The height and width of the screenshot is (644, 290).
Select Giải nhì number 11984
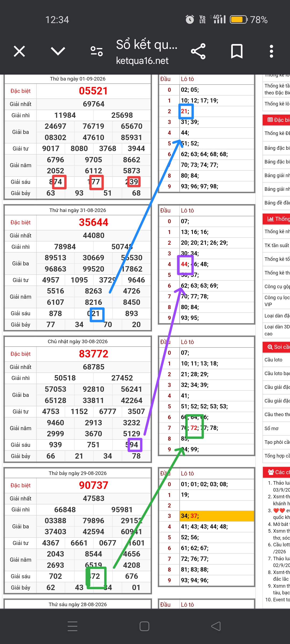65,115
